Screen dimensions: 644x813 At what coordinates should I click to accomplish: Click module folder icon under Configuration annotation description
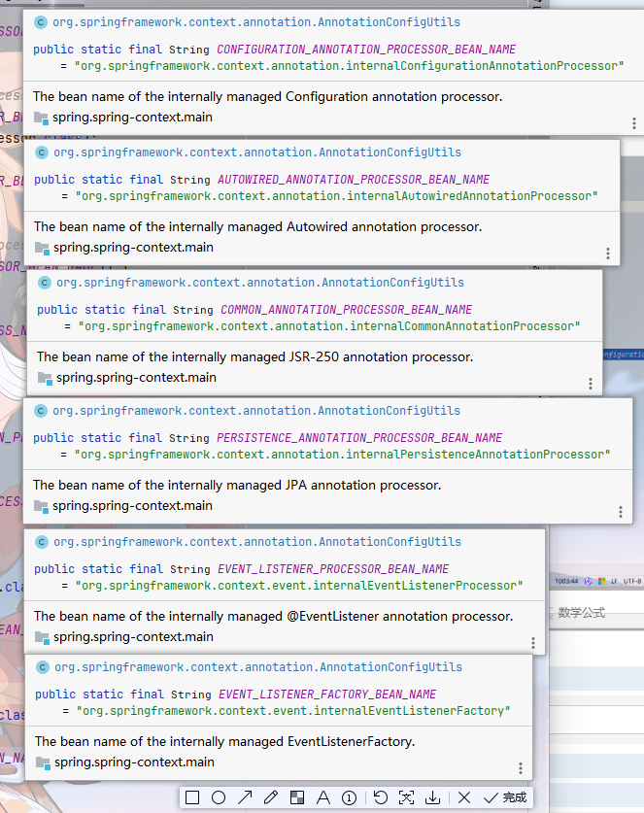pyautogui.click(x=41, y=118)
